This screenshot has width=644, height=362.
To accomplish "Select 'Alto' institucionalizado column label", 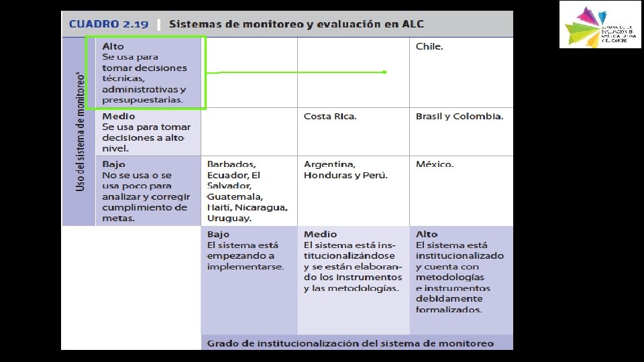I will pyautogui.click(x=462, y=280).
